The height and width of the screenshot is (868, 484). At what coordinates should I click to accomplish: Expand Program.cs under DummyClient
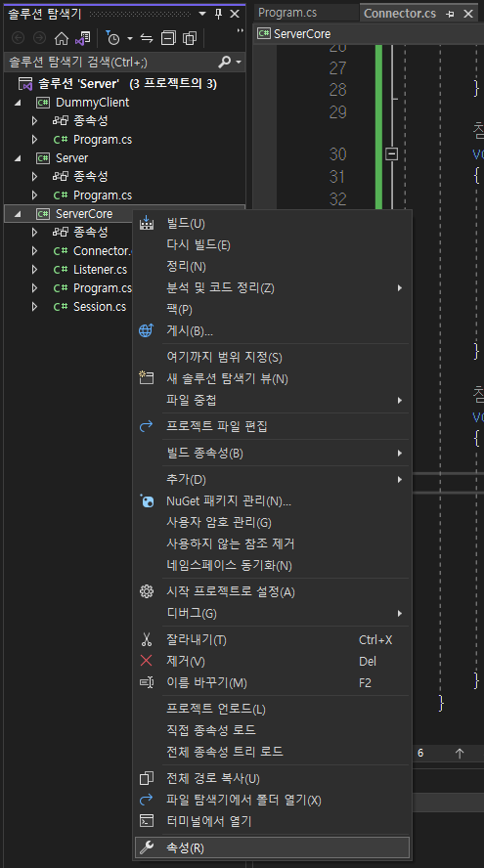35,140
